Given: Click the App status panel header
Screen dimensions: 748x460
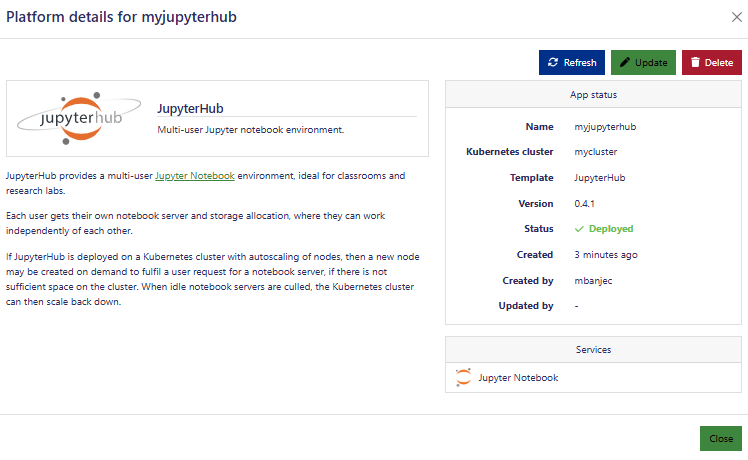Looking at the screenshot, I should click(x=593, y=95).
